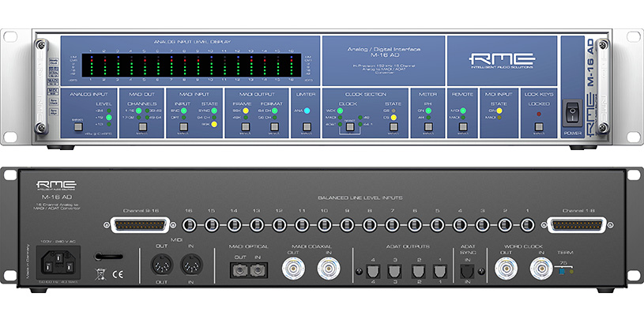Push the Clock source select button

point(349,127)
